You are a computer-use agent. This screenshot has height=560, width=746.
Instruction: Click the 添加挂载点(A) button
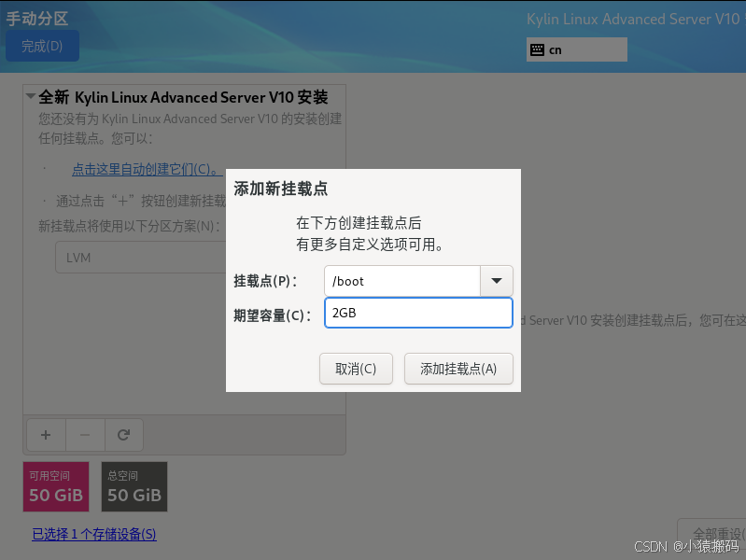(x=458, y=369)
